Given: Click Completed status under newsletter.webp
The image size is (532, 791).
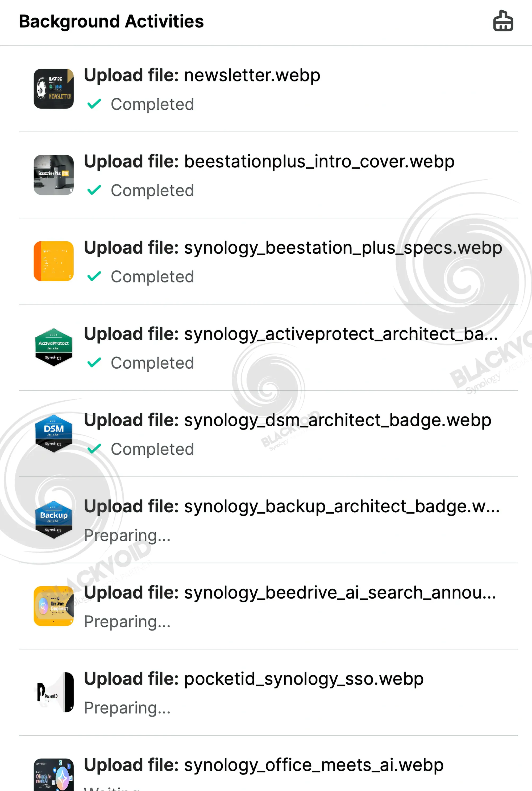Looking at the screenshot, I should (x=152, y=104).
